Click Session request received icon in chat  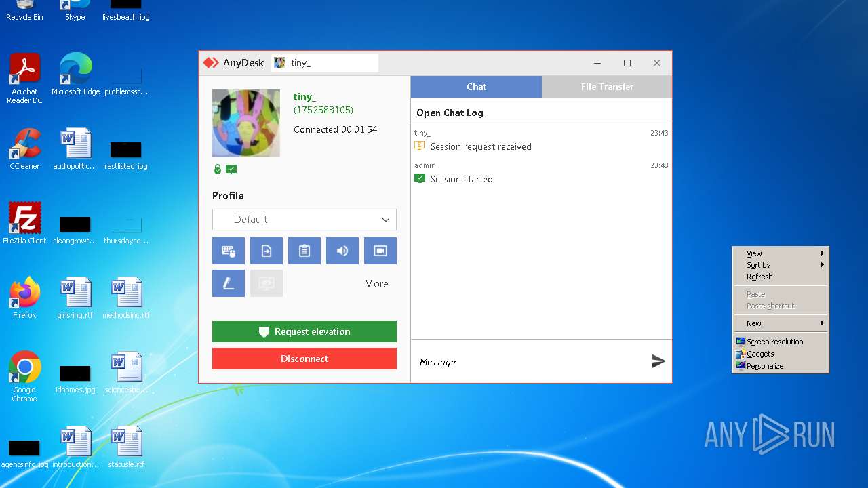[420, 146]
